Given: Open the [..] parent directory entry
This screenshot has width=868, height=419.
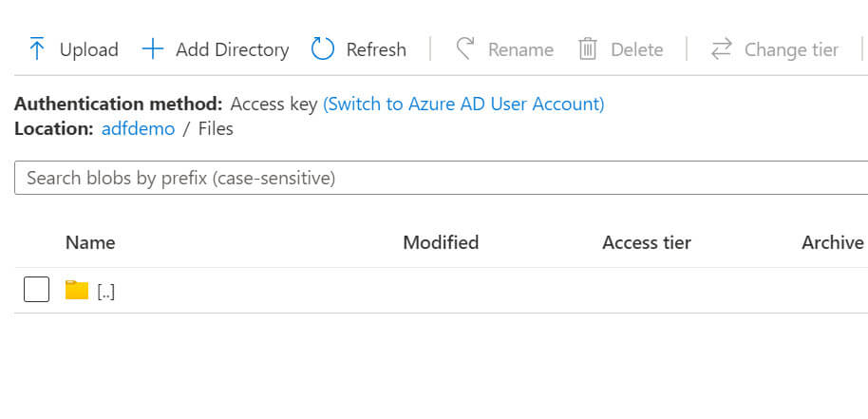Looking at the screenshot, I should [x=105, y=292].
